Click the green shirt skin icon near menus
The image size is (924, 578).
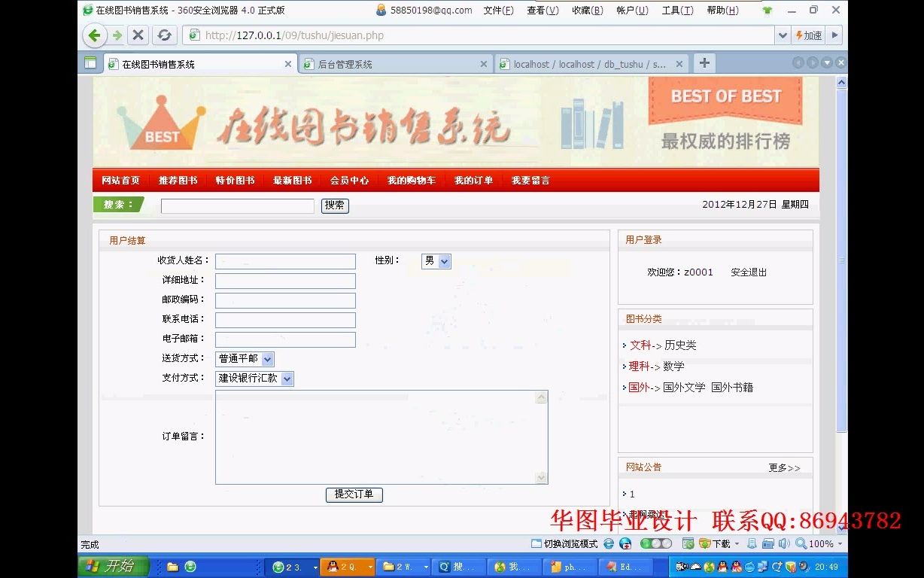tap(767, 11)
